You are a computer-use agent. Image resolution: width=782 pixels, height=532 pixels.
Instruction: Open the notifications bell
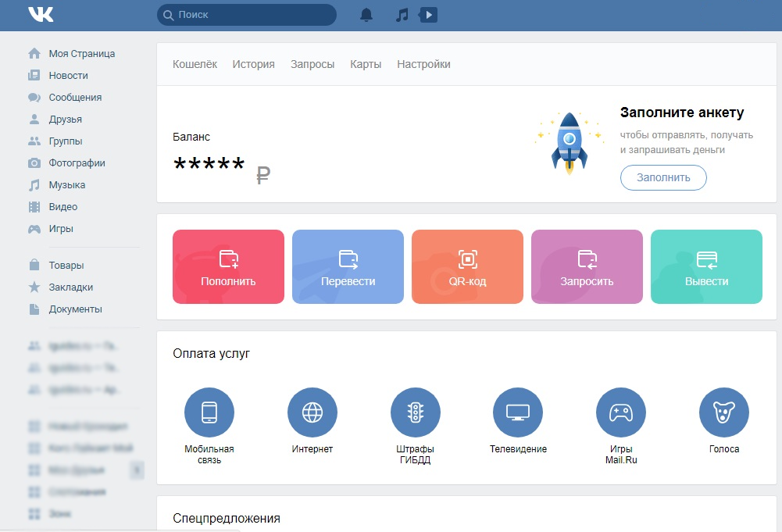[x=366, y=15]
